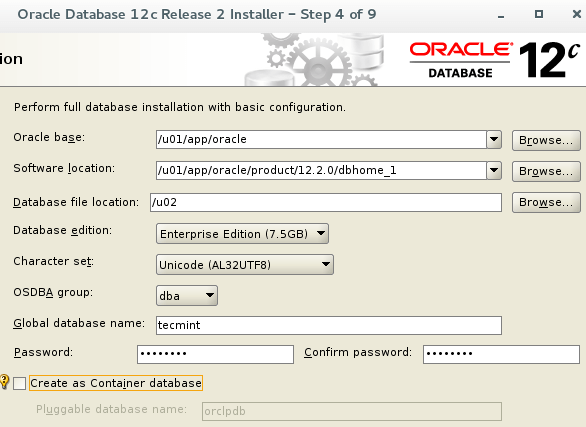The width and height of the screenshot is (586, 427).
Task: Open the Oracle base path dropdown arrow
Action: (x=494, y=139)
